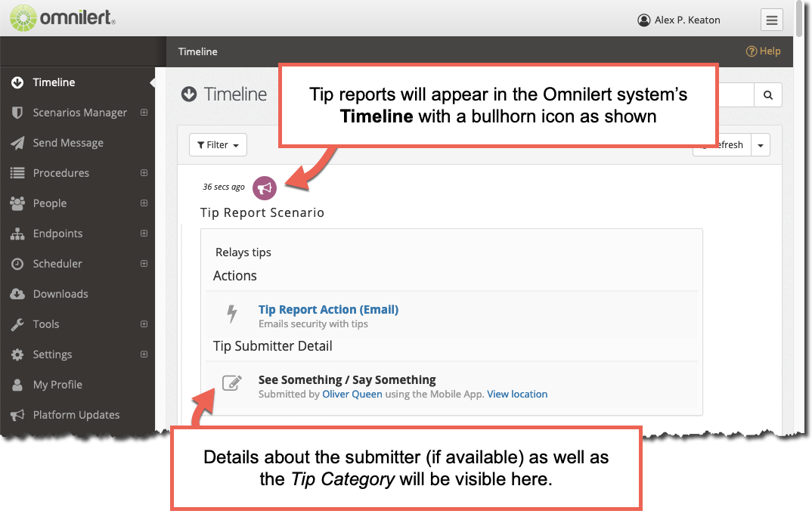Click the Alex P. Keaton user name
The height and width of the screenshot is (520, 812).
[687, 20]
